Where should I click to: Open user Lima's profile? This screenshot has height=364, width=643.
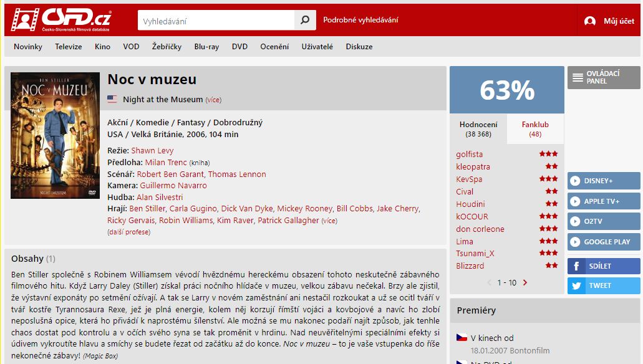464,241
